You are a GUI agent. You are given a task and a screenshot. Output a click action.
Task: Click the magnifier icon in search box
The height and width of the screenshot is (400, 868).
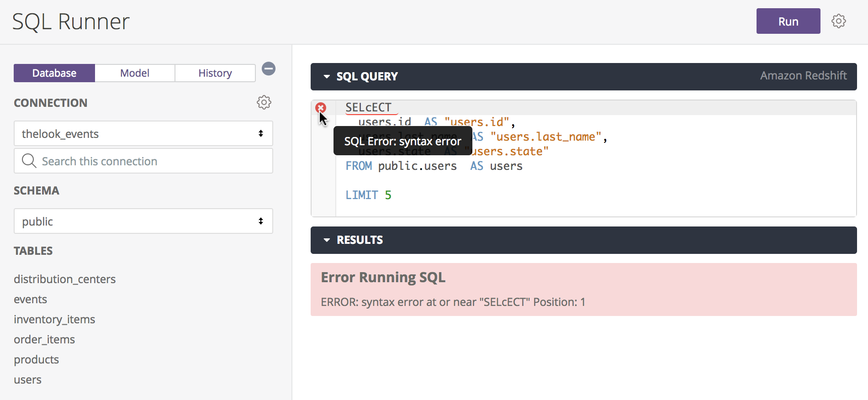pyautogui.click(x=29, y=161)
